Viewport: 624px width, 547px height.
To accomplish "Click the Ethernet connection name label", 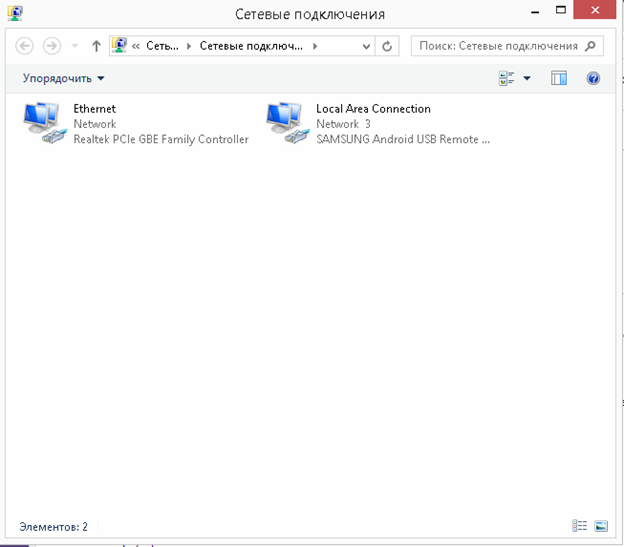I will 95,109.
